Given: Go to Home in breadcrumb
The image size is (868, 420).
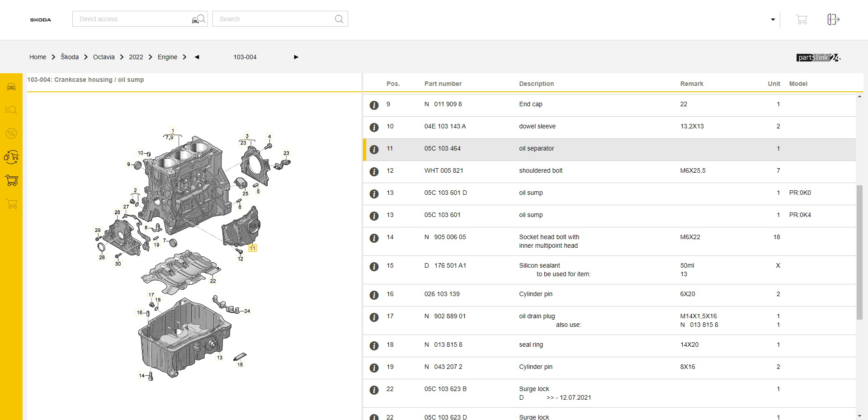Looking at the screenshot, I should coord(38,57).
